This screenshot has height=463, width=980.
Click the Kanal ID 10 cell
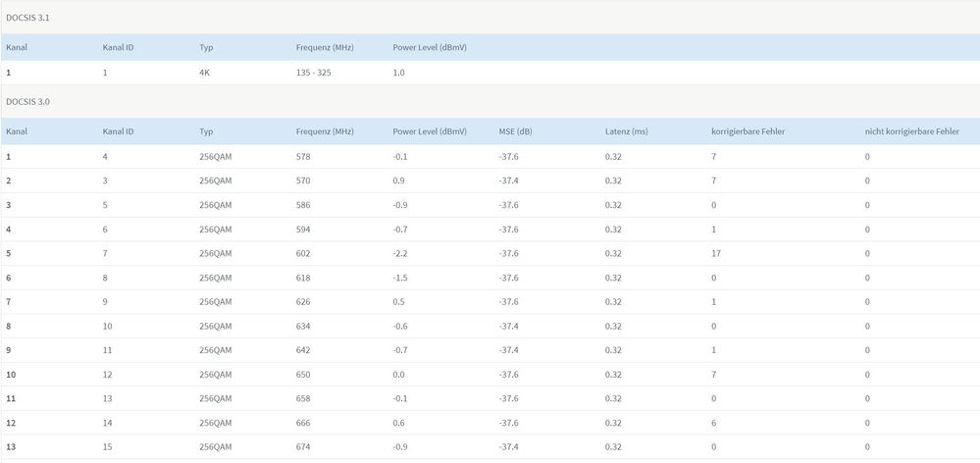(108, 327)
